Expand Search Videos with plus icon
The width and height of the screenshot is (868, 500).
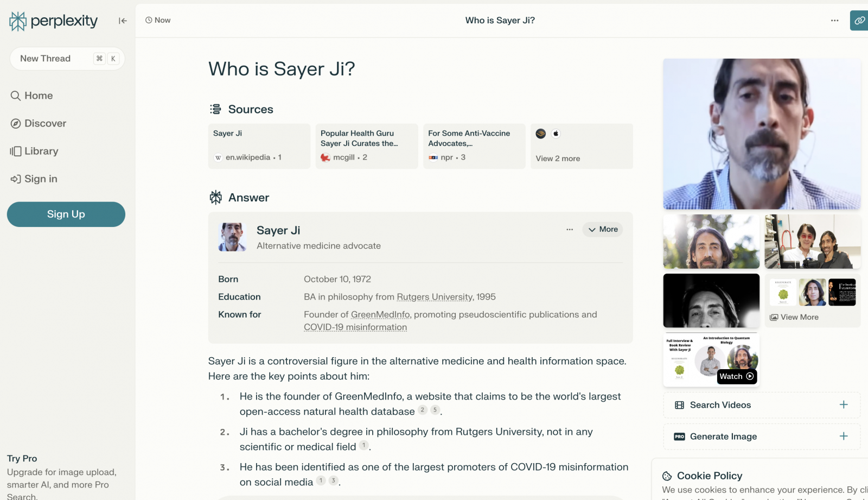point(844,405)
